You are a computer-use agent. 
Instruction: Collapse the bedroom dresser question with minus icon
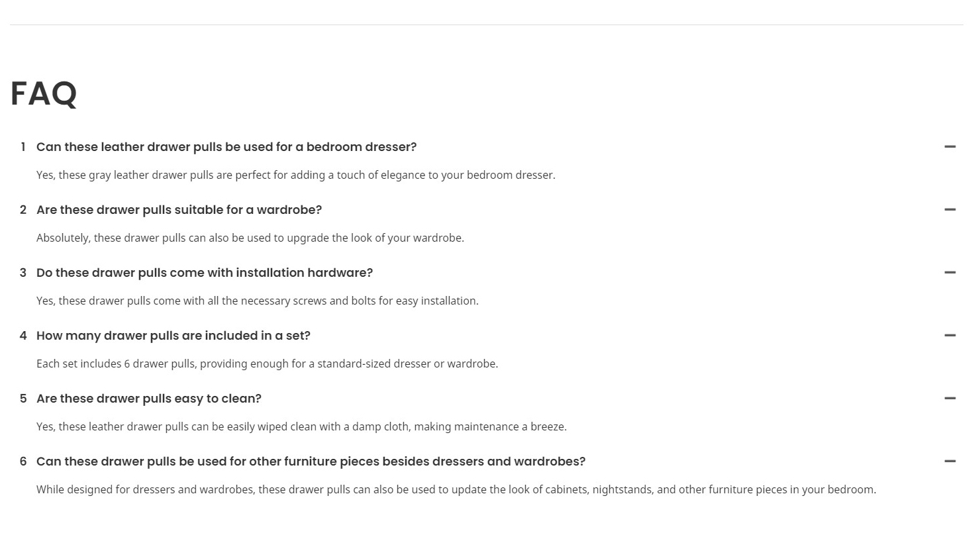tap(950, 146)
